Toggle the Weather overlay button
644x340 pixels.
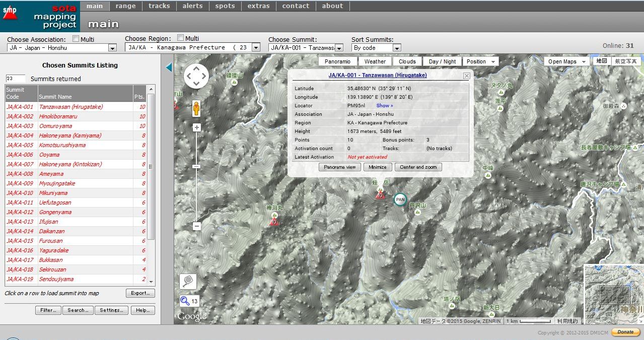pyautogui.click(x=375, y=61)
